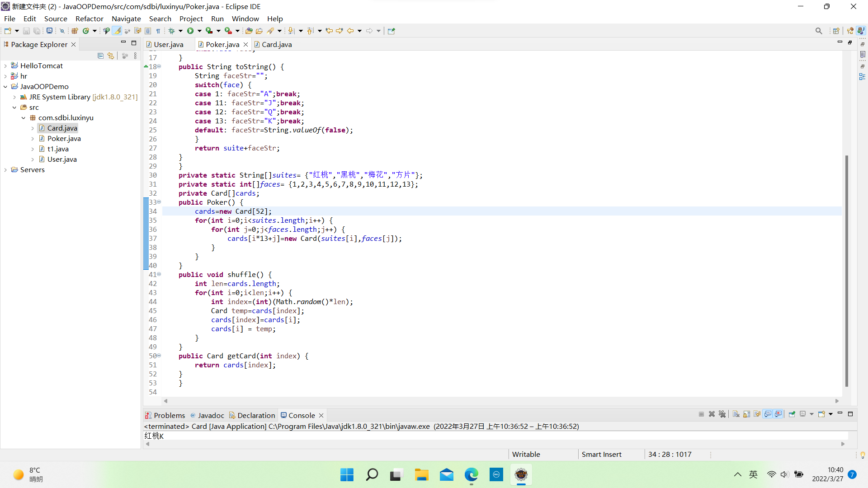Switch to the Card.java editor tab

pos(276,44)
